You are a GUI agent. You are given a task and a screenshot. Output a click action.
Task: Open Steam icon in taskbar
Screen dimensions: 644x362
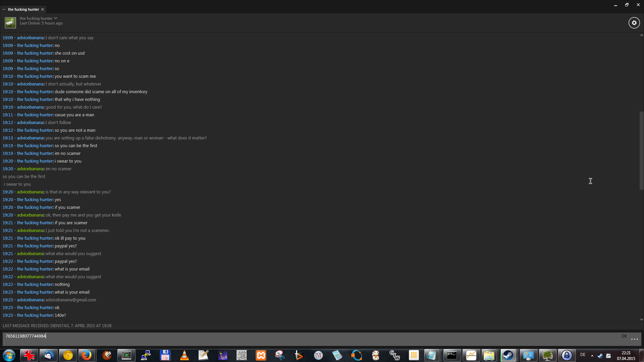point(508,355)
